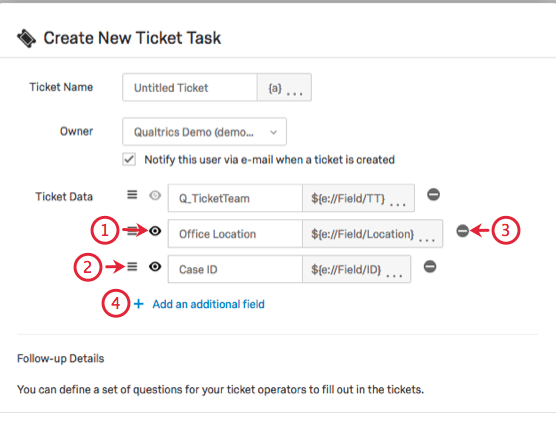Remove the Office Location ticket data field
Image resolution: width=556 pixels, height=425 pixels.
point(462,231)
